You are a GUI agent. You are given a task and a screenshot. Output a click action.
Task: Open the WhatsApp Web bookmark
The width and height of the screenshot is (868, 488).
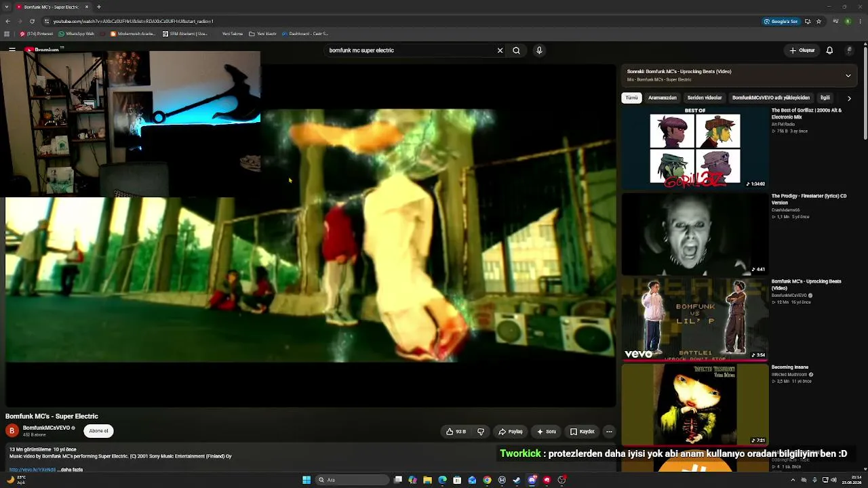77,34
